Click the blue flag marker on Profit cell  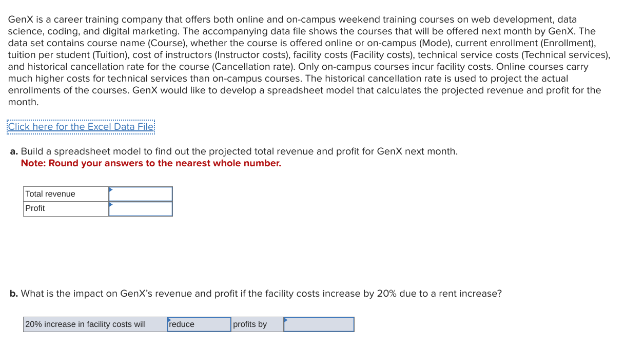(x=110, y=205)
